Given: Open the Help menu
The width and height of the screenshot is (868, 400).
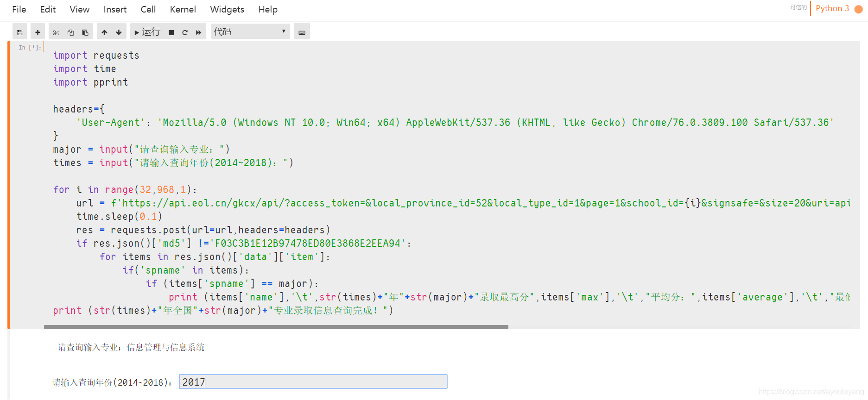Looking at the screenshot, I should point(268,9).
